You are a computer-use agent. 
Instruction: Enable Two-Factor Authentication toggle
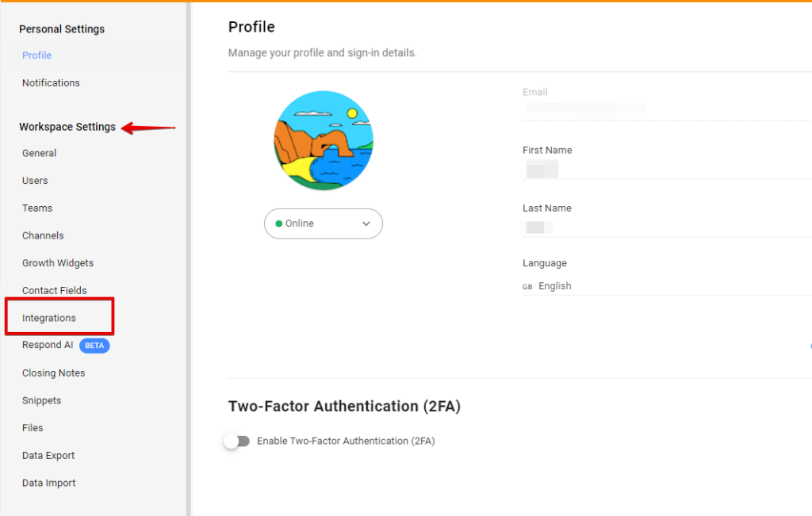(x=237, y=441)
